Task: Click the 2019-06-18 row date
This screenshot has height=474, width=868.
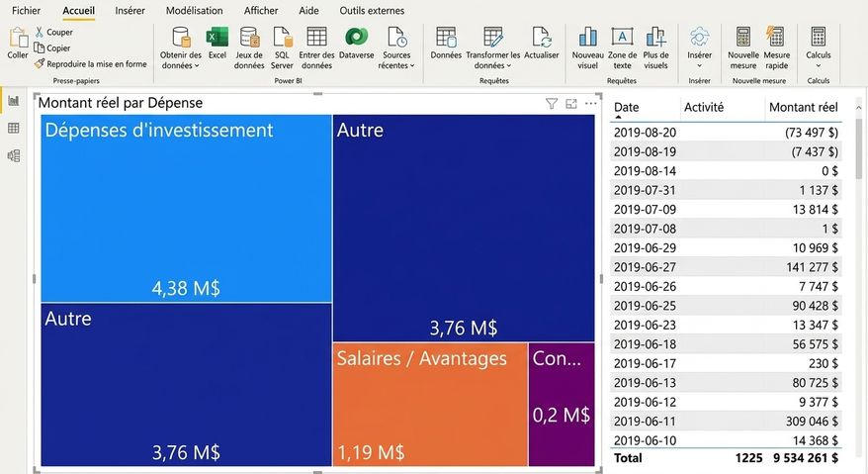Action: point(645,344)
